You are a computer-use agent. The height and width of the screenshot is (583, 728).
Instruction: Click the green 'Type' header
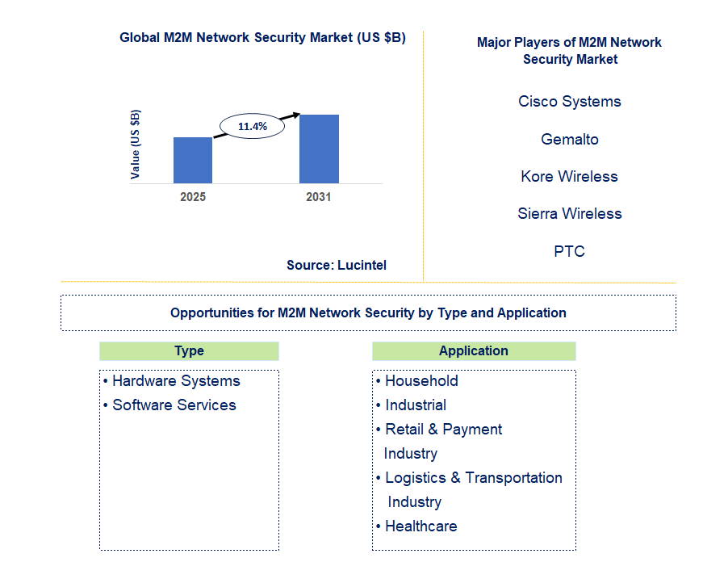[189, 351]
